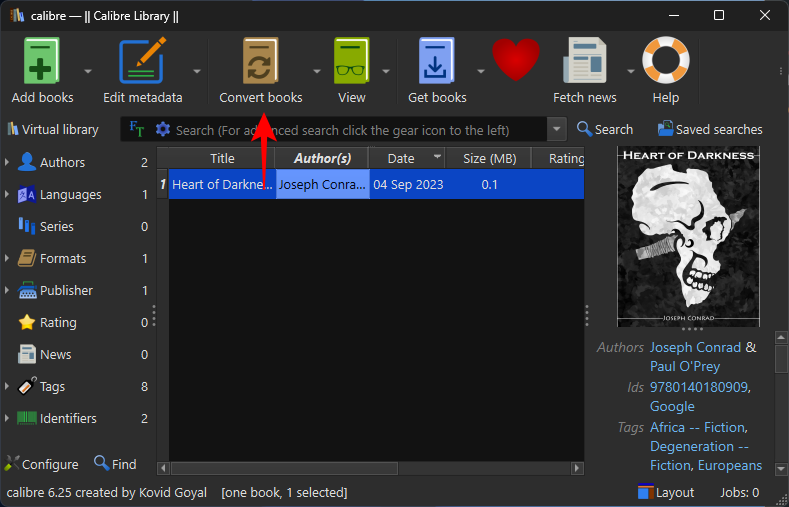Viewport: 789px width, 507px height.
Task: Click the Jobs: 0 indicator
Action: [740, 492]
